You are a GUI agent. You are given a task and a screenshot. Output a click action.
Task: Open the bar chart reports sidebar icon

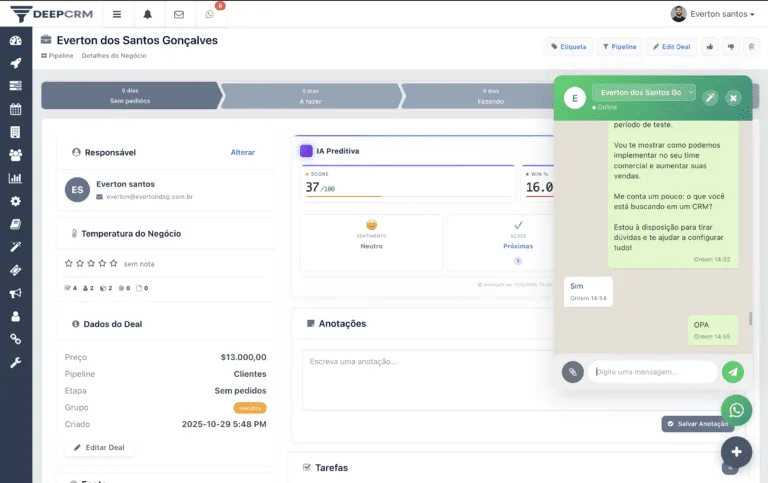(16, 178)
